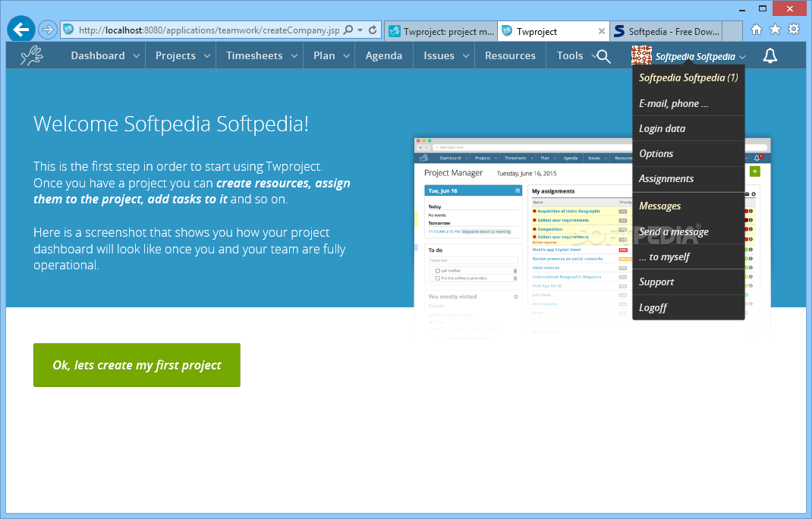Click the browser forward arrow button
The width and height of the screenshot is (812, 519).
48,30
